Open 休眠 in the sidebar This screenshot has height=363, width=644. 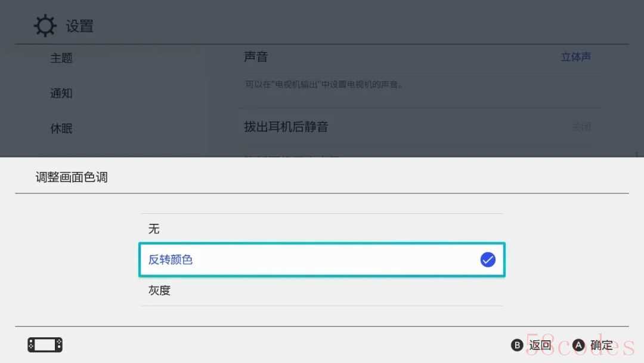click(61, 129)
